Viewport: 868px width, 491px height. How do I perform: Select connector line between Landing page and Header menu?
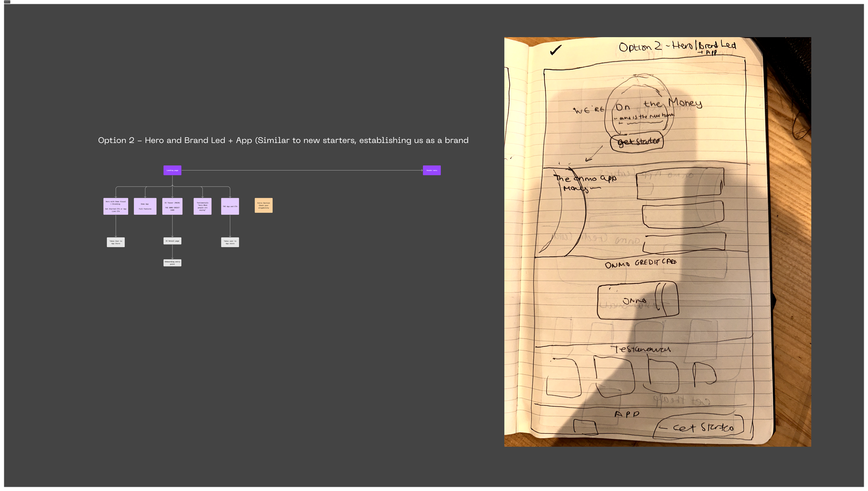[x=302, y=170]
